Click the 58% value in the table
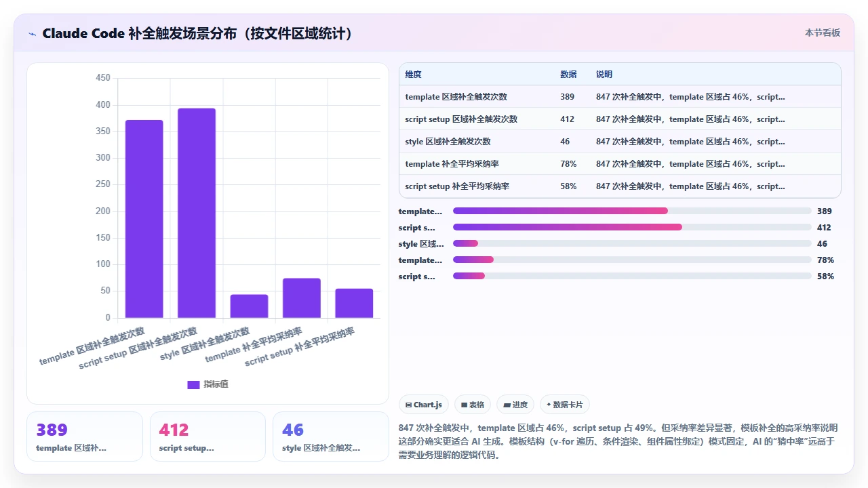The image size is (868, 488). click(x=569, y=186)
